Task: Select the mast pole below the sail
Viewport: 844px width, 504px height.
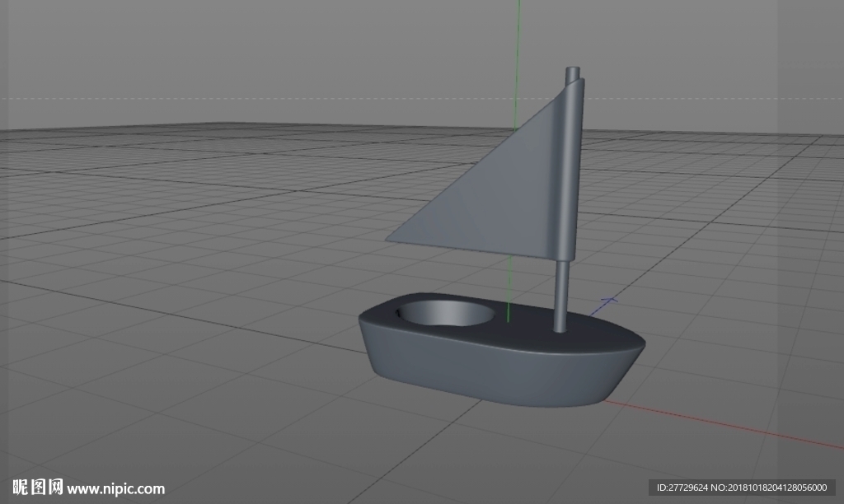Action: (561, 296)
